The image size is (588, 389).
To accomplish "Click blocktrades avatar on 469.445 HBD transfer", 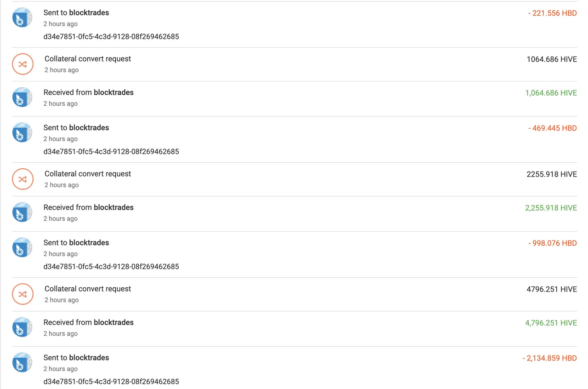I will [x=22, y=132].
